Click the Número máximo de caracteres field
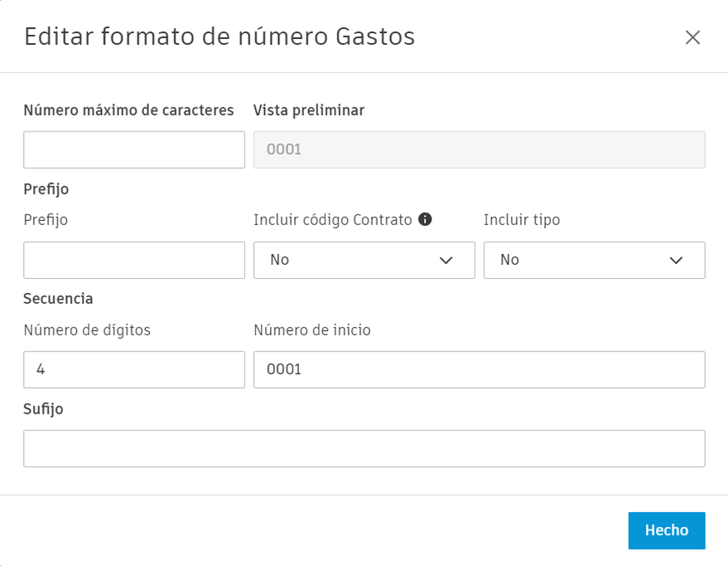 point(133,150)
